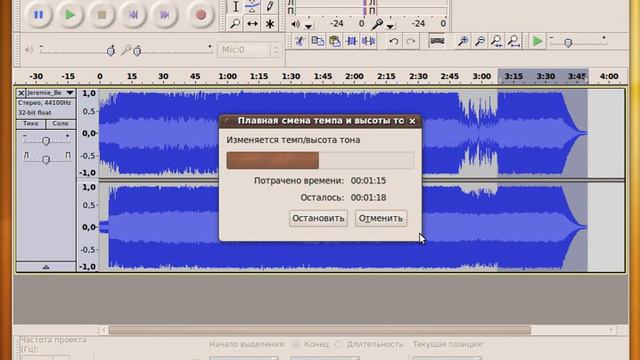Open the input meter microphone dropdown arrow

pyautogui.click(x=390, y=26)
